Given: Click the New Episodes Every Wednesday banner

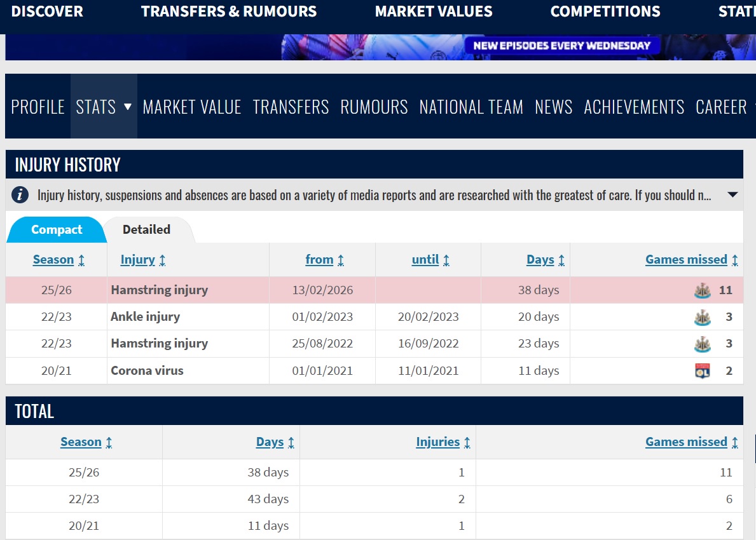Looking at the screenshot, I should [562, 46].
